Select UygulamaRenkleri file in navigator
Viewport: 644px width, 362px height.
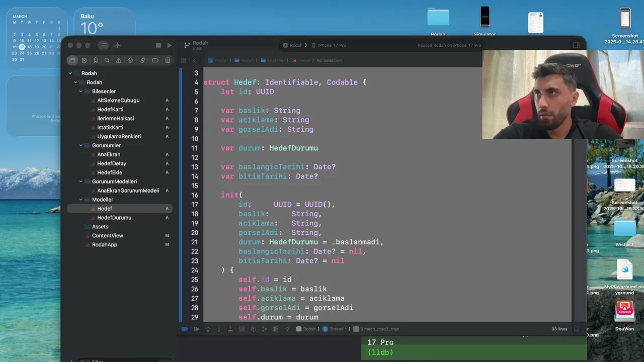(120, 137)
